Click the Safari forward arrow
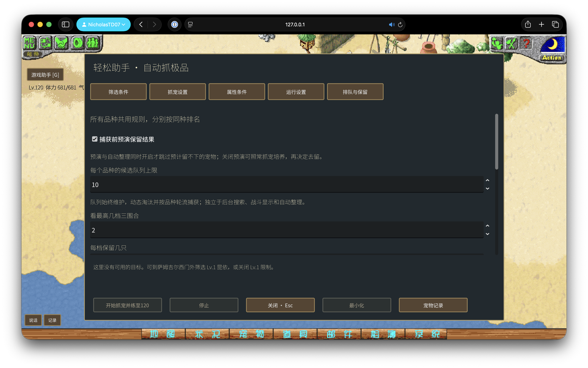Image resolution: width=588 pixels, height=368 pixels. tap(154, 24)
